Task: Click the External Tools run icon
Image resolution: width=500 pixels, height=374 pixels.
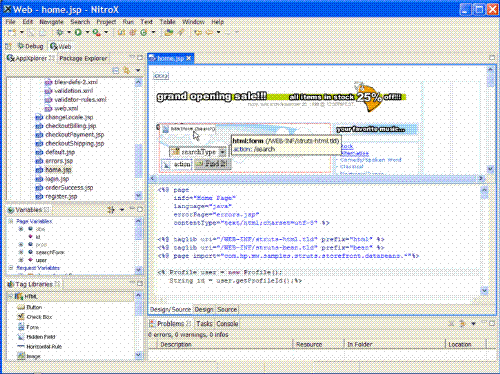Action: pos(96,32)
